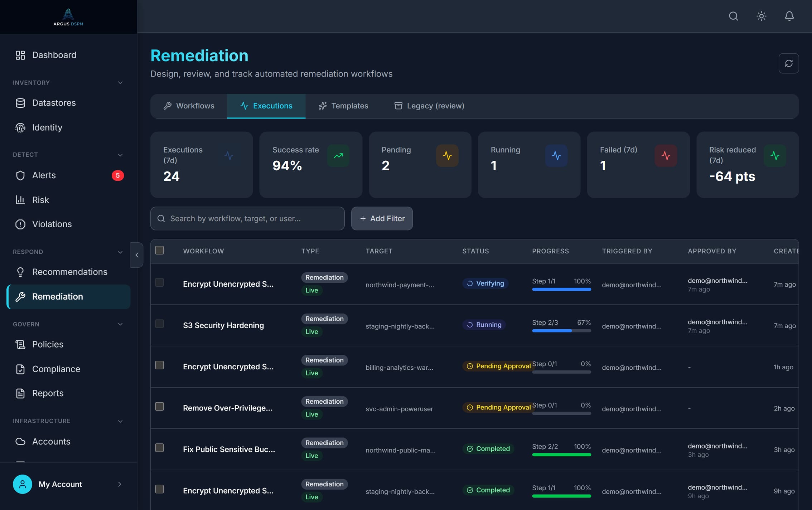The width and height of the screenshot is (812, 510).
Task: Select the billing-analytics-war row checkbox
Action: 159,365
